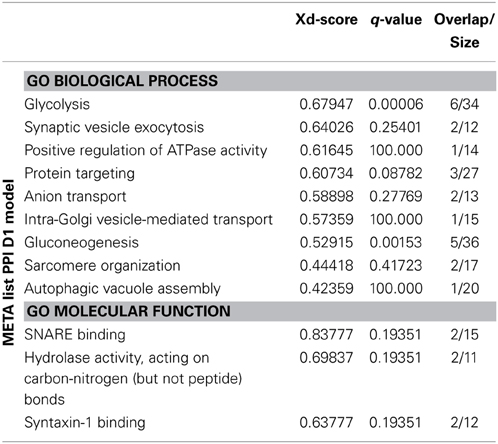Click the Gluconeogenesis overlap value 5/36

pos(465,243)
